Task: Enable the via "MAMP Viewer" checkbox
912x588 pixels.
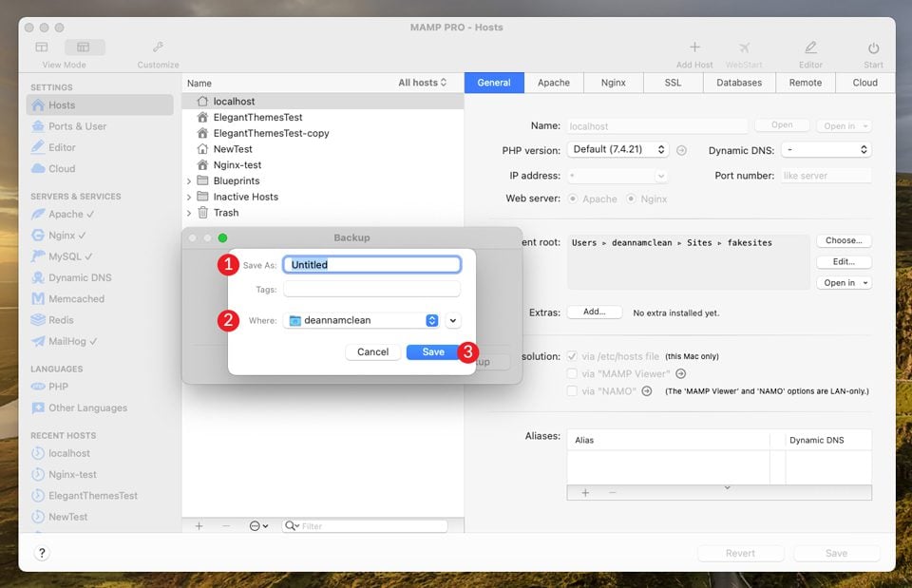Action: click(x=572, y=373)
